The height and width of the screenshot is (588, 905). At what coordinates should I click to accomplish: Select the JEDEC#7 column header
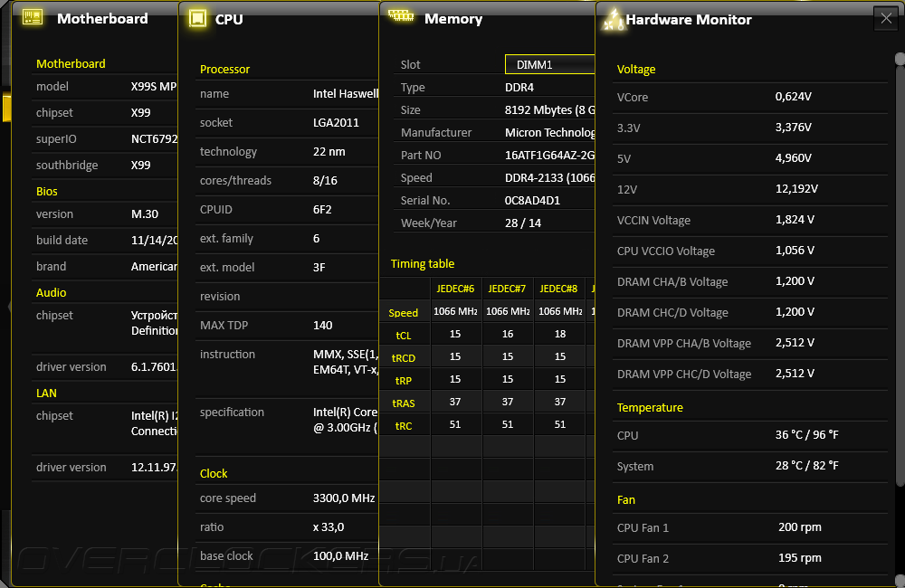point(507,289)
